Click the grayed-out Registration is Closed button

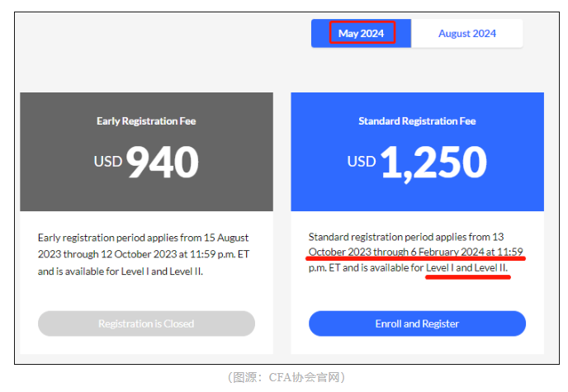[146, 324]
